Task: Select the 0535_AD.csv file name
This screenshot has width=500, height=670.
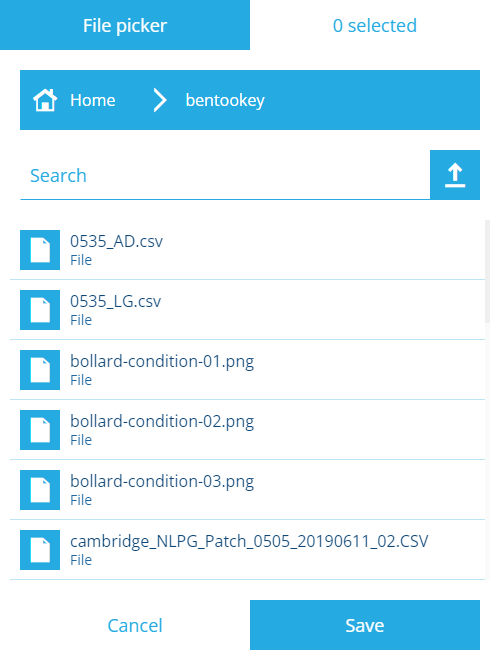Action: (x=116, y=241)
